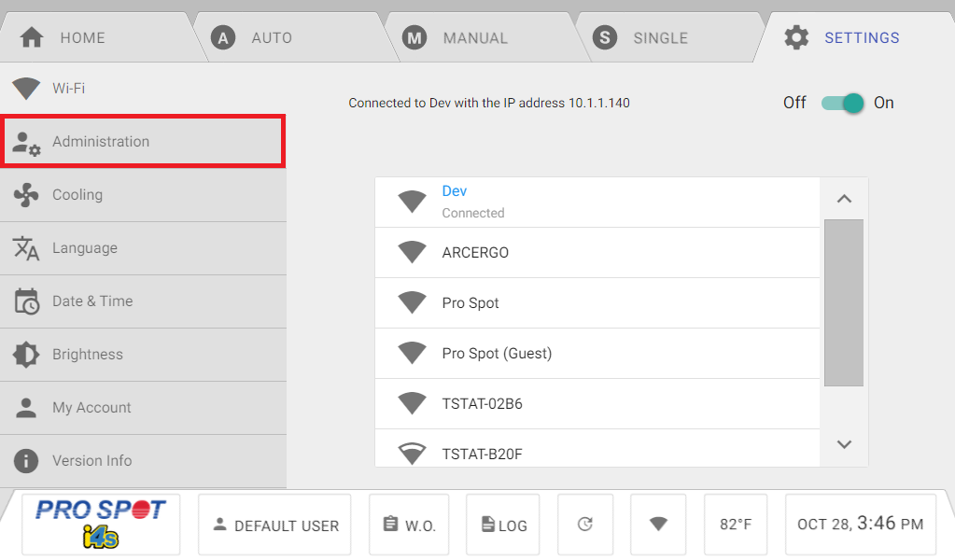Click the date and time display
Viewport: 955px width, 560px height.
point(861,525)
